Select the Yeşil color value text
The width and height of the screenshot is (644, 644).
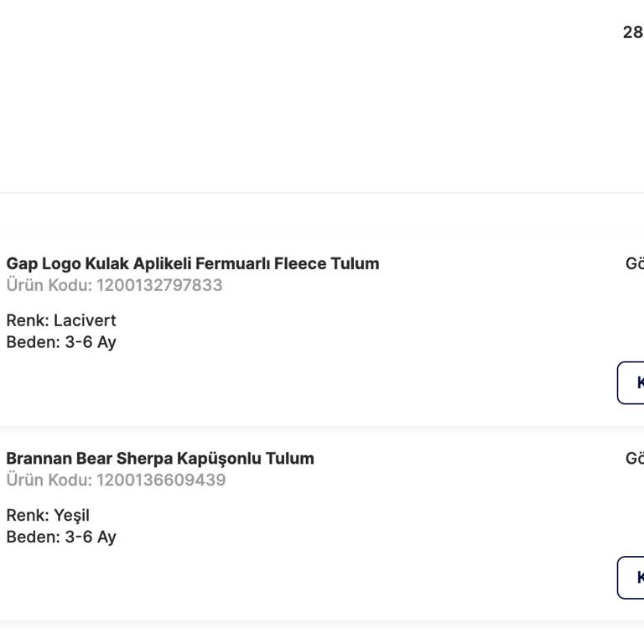pyautogui.click(x=71, y=516)
